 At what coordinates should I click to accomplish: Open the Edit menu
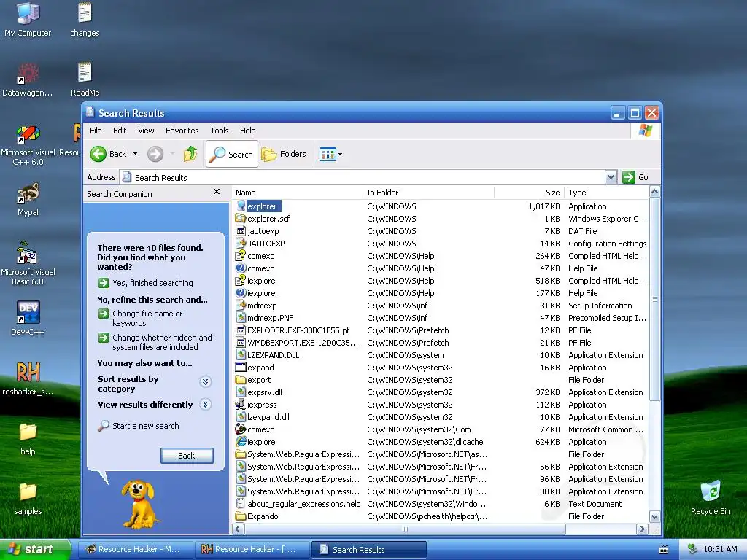[120, 131]
